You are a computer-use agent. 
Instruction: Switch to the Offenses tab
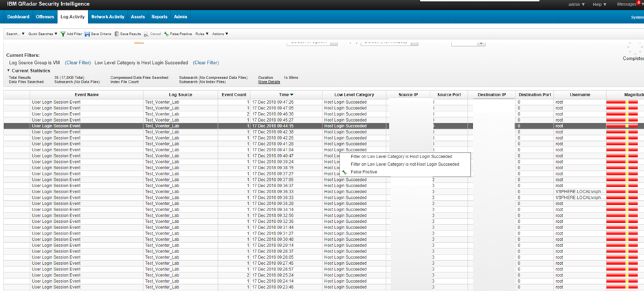45,17
